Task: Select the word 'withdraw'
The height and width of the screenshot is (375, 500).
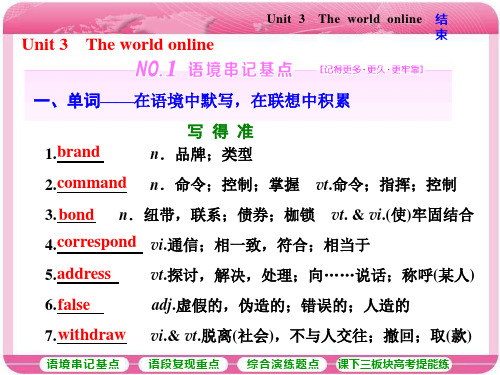Action: [x=92, y=335]
